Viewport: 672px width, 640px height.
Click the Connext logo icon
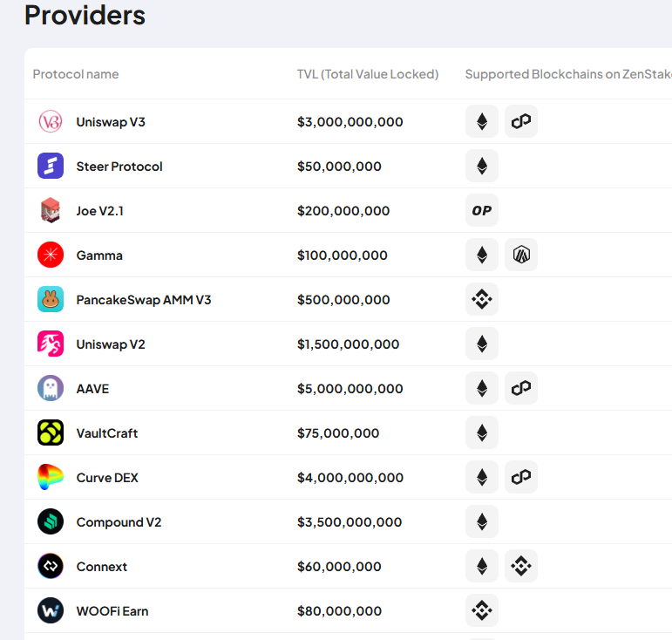tap(51, 567)
